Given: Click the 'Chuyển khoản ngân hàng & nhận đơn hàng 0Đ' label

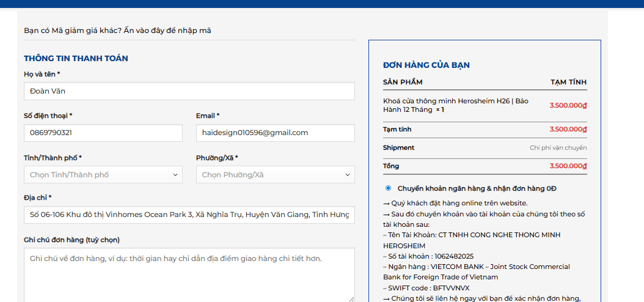Looking at the screenshot, I should point(477,188).
